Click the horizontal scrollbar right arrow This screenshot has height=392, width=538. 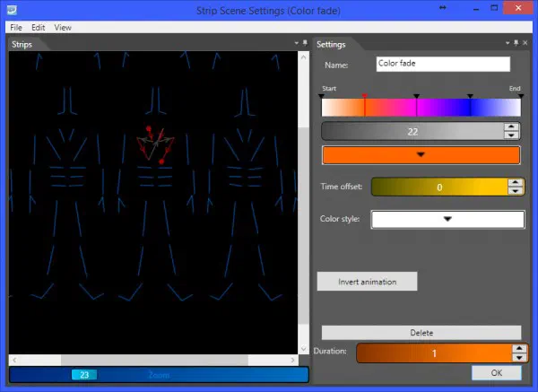click(x=292, y=360)
